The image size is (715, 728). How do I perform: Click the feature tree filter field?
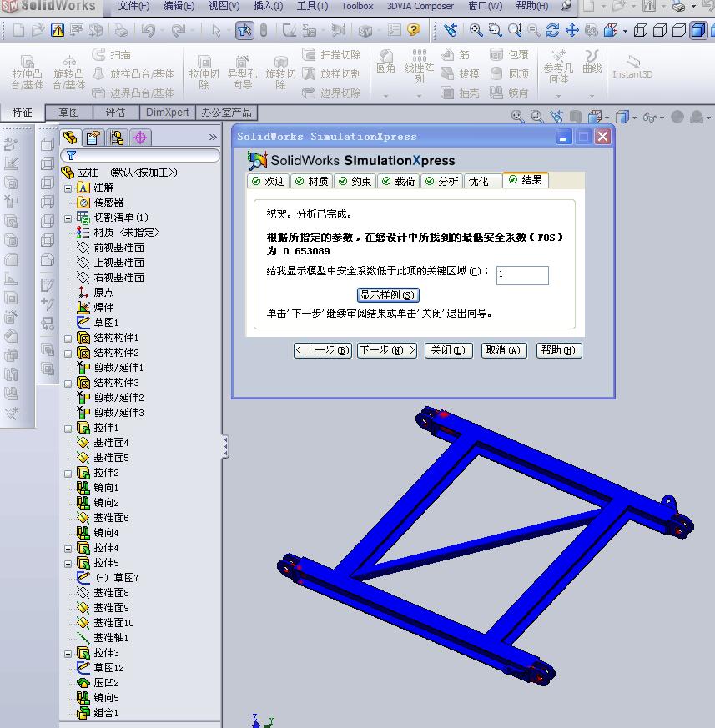140,155
